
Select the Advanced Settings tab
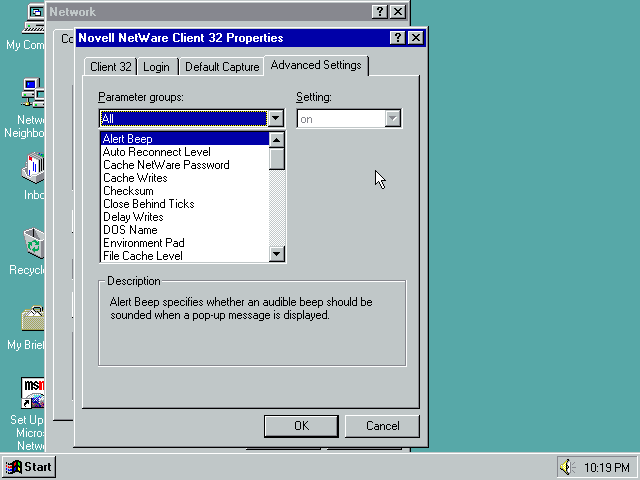click(x=316, y=65)
